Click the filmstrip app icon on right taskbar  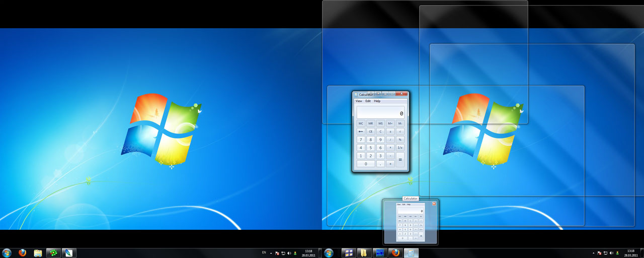[x=379, y=252]
